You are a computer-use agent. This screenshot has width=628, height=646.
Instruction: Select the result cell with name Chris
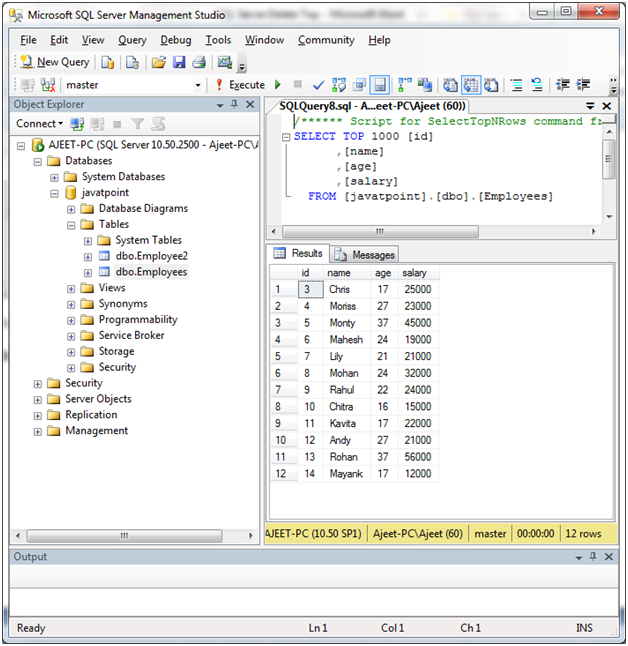[347, 289]
